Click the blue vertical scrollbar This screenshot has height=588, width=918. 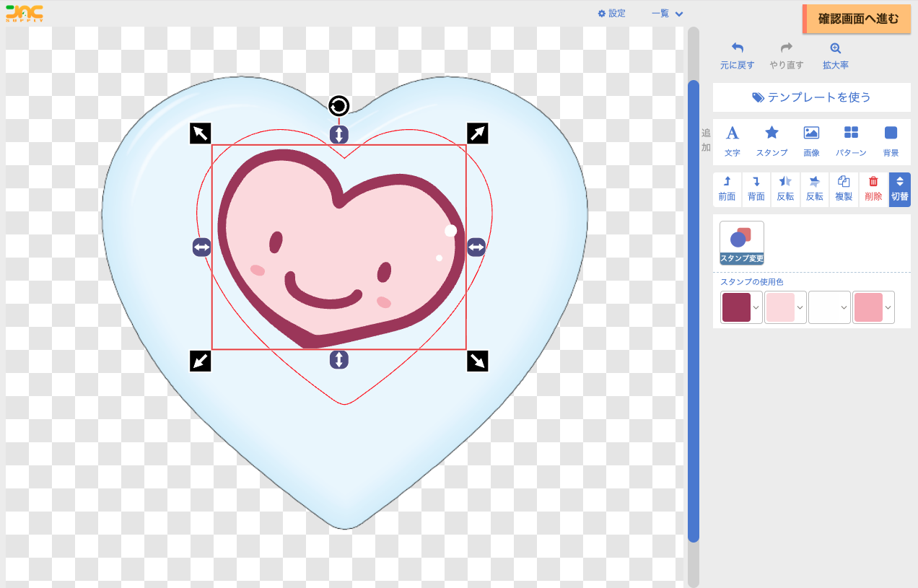pyautogui.click(x=694, y=310)
